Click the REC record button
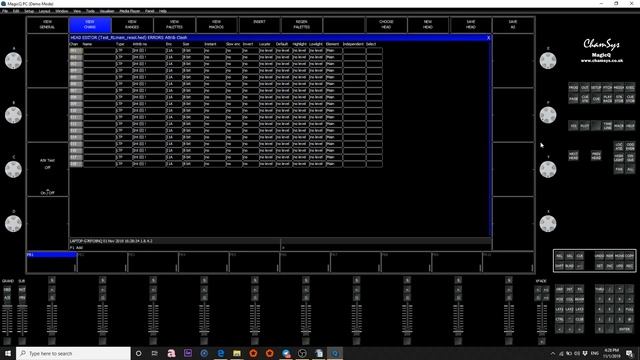640x360 pixels. 629,266
